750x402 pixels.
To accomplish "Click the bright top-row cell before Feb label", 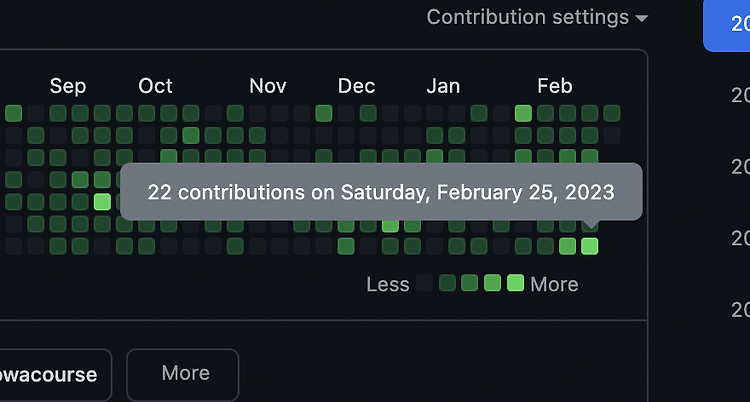I will [x=523, y=113].
